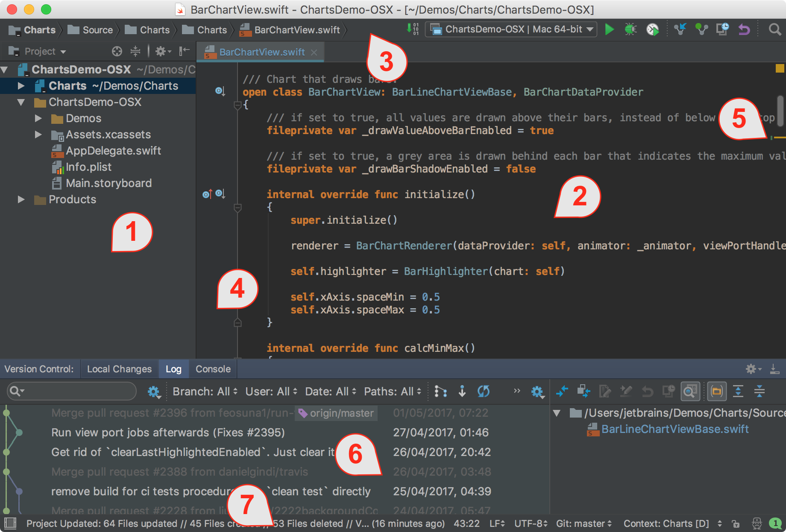Open BarLineChartViewBase.swift from changed files
Image resolution: width=786 pixels, height=532 pixels.
(675, 429)
